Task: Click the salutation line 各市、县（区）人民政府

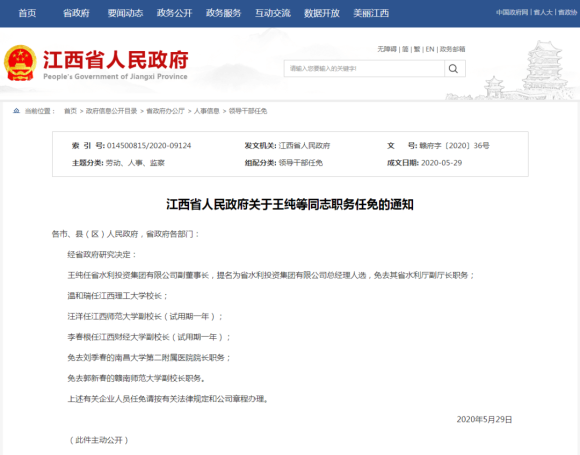Action: (x=125, y=234)
